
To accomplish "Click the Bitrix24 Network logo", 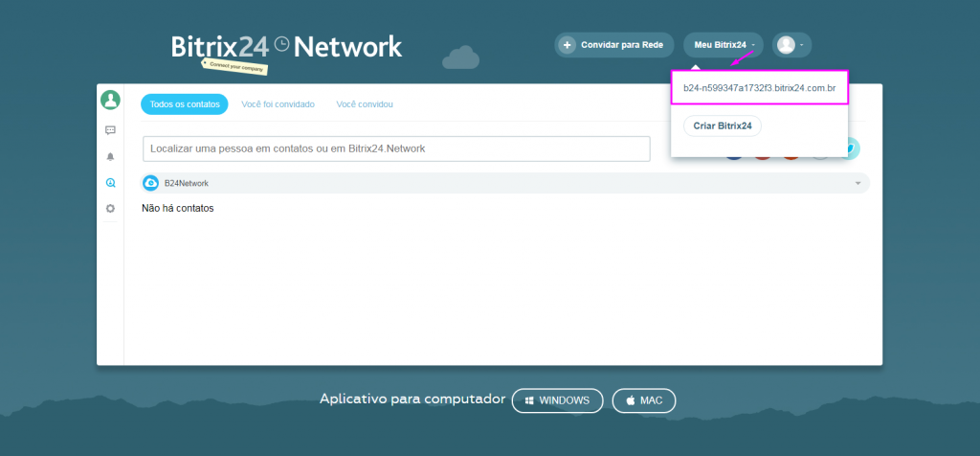I will click(x=286, y=47).
